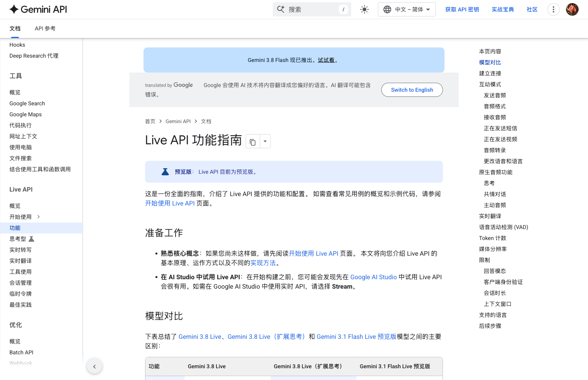The height and width of the screenshot is (380, 588).
Task: Collapse the sidebar with the chevron button
Action: tap(94, 366)
